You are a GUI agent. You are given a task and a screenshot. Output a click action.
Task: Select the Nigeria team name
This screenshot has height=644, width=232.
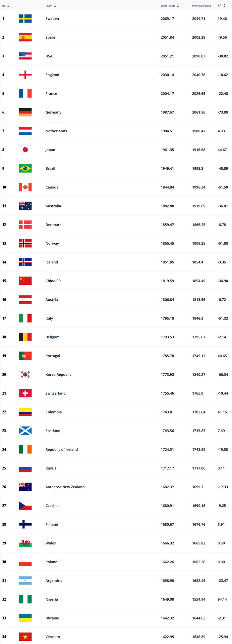52,599
